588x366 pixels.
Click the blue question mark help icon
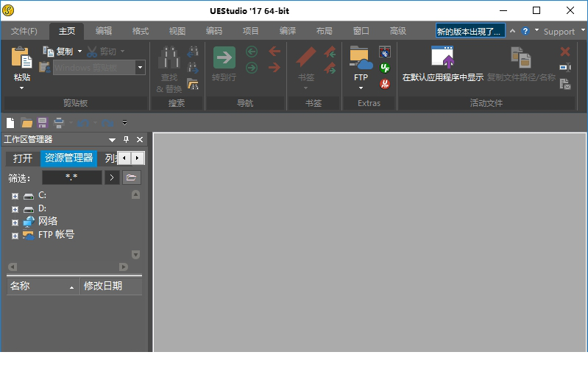(525, 31)
